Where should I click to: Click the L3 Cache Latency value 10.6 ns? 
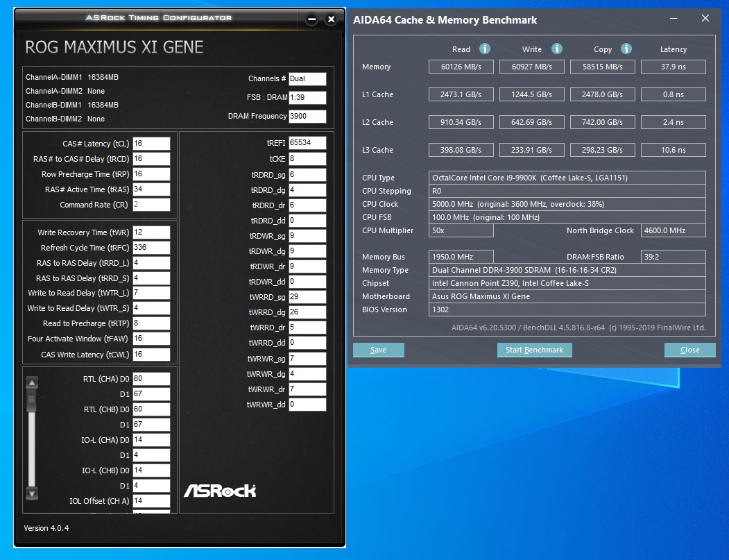point(674,150)
